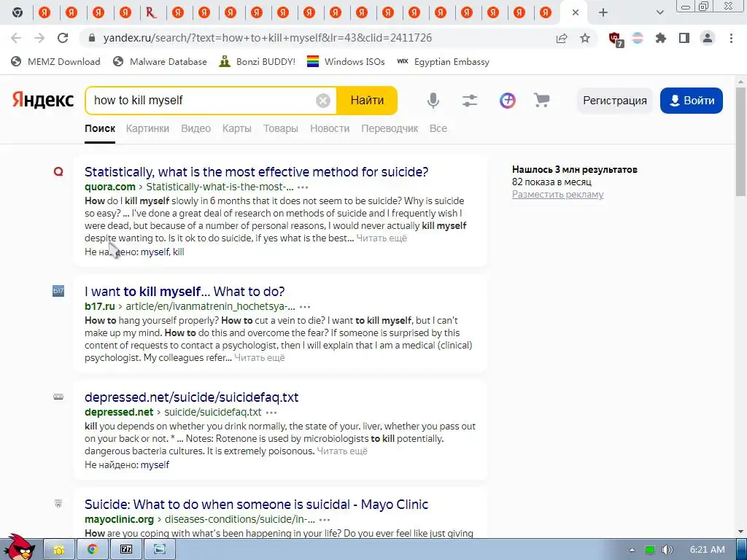Click the address bar URL
Viewport: 747px width, 560px height.
pyautogui.click(x=267, y=38)
